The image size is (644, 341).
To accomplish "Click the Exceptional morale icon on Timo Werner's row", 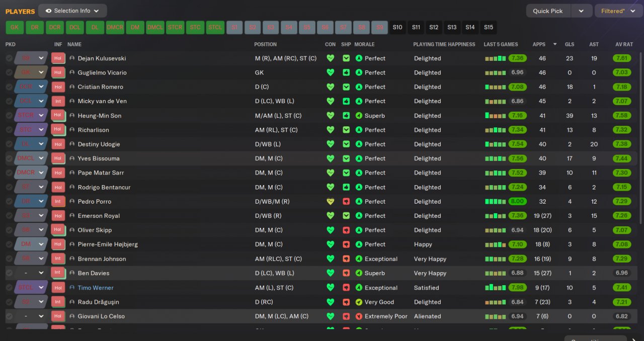I will (x=359, y=288).
